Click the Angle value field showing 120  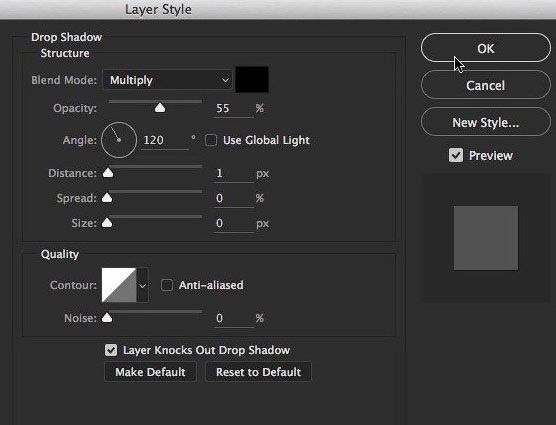(165, 140)
